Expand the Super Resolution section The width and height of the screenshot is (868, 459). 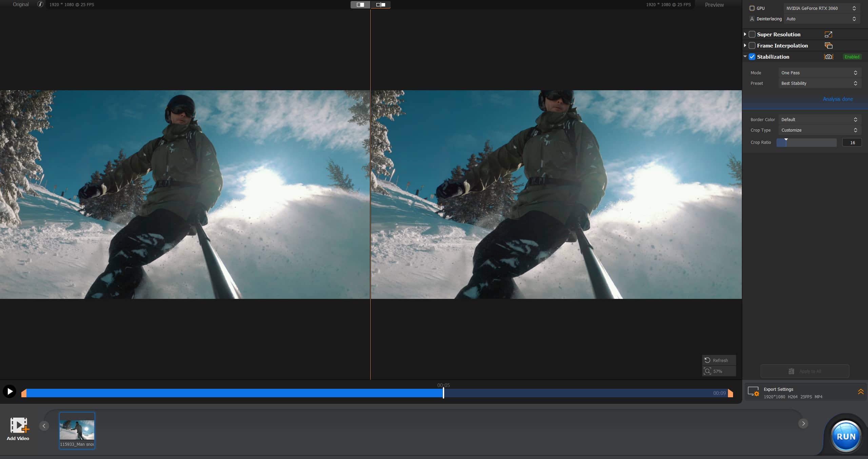click(x=745, y=34)
